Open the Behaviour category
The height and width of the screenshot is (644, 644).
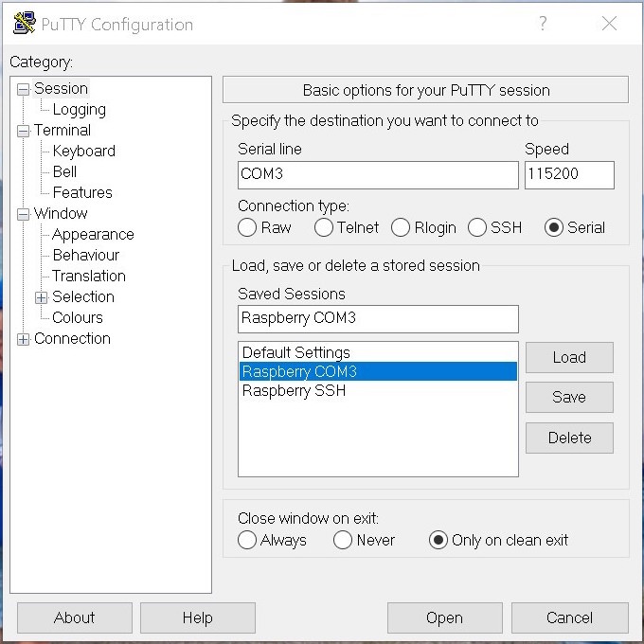coord(86,255)
